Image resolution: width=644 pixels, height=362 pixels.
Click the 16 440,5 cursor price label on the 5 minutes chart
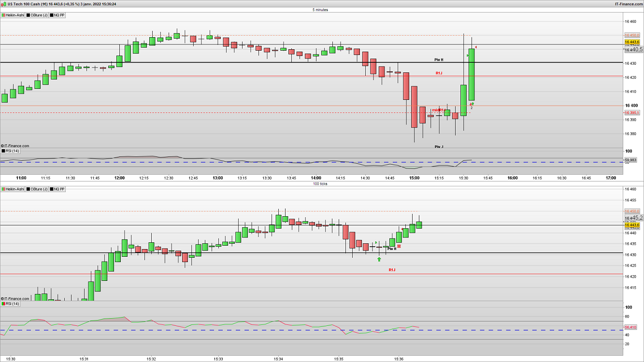[x=634, y=49]
